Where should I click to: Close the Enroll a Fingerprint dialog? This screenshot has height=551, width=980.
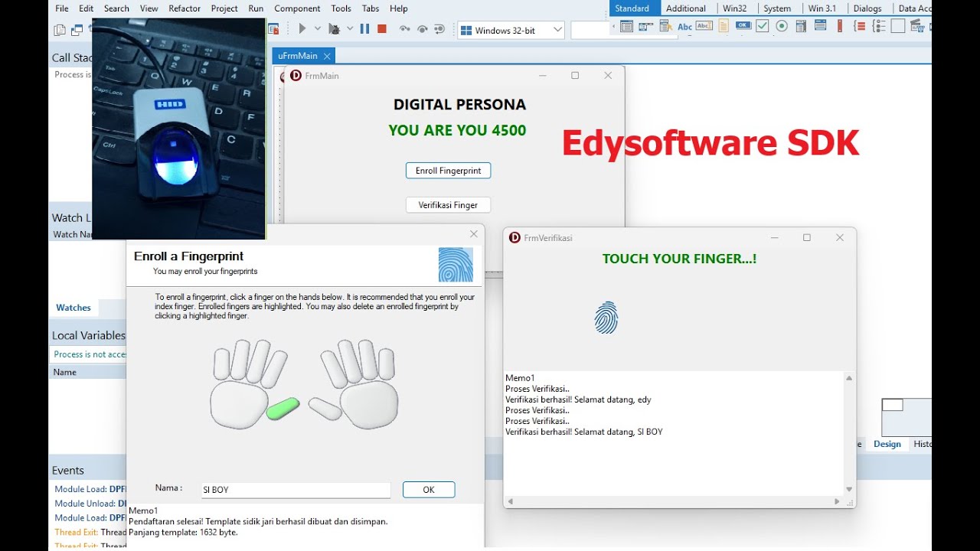coord(473,234)
